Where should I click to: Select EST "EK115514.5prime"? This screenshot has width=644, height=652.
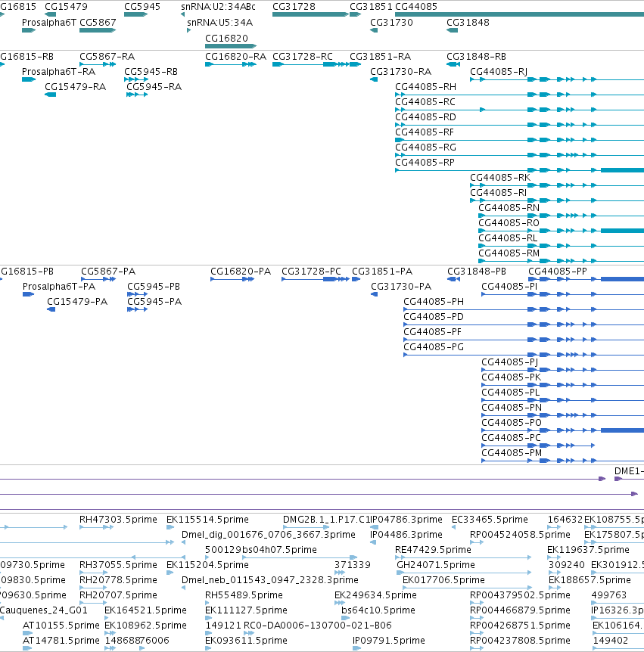coord(207,520)
